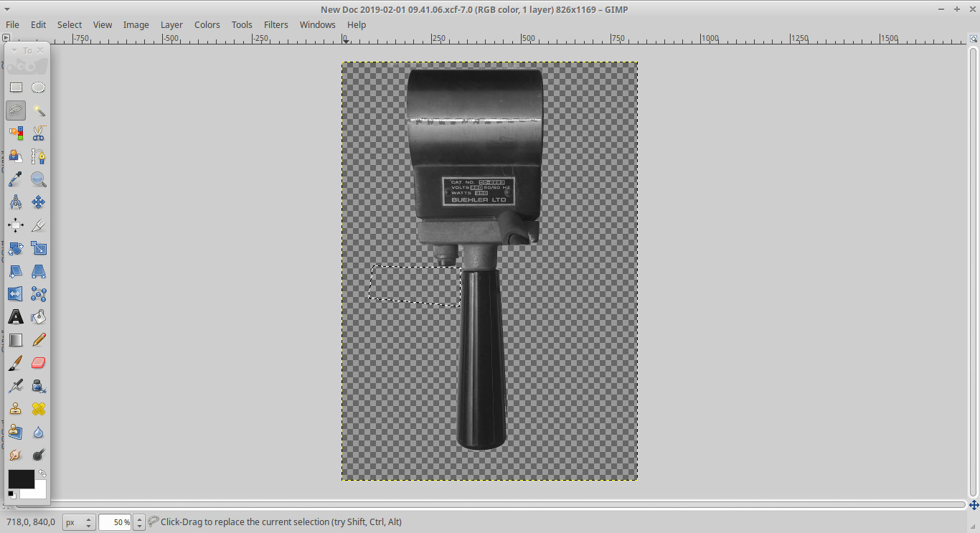This screenshot has width=980, height=533.
Task: Select the Scale tool
Action: tap(39, 248)
